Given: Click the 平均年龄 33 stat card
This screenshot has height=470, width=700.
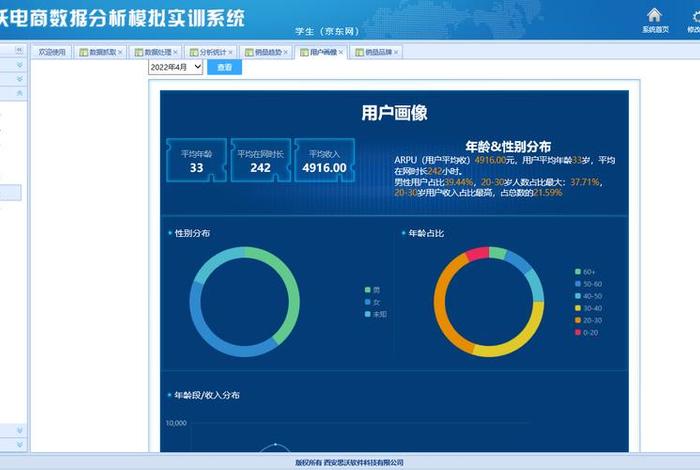Looking at the screenshot, I should (x=196, y=161).
